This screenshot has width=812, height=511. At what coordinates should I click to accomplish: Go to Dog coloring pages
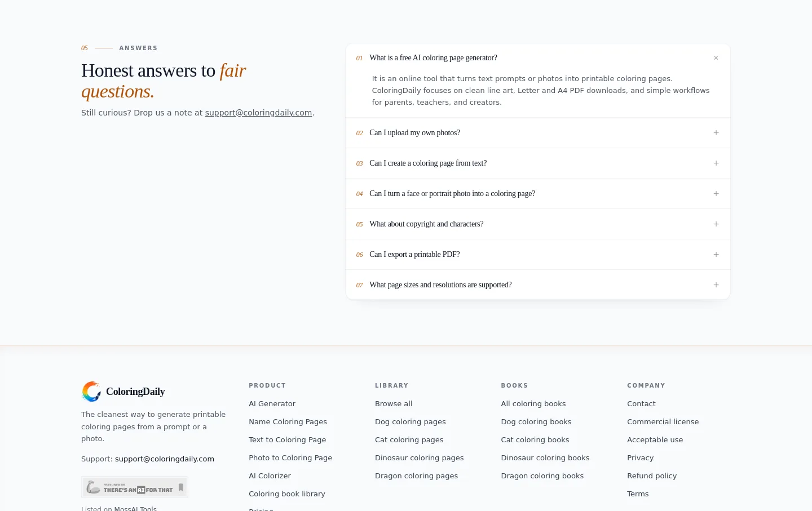coord(410,422)
